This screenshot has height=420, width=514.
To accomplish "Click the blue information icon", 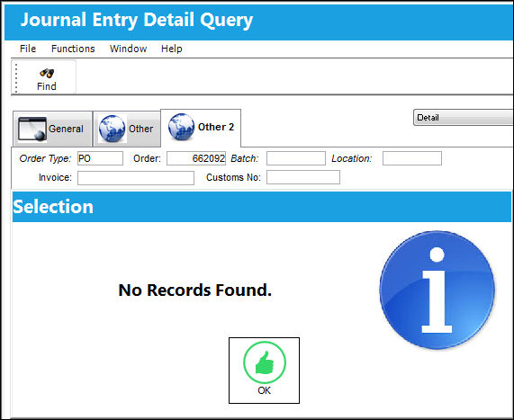I will click(437, 290).
